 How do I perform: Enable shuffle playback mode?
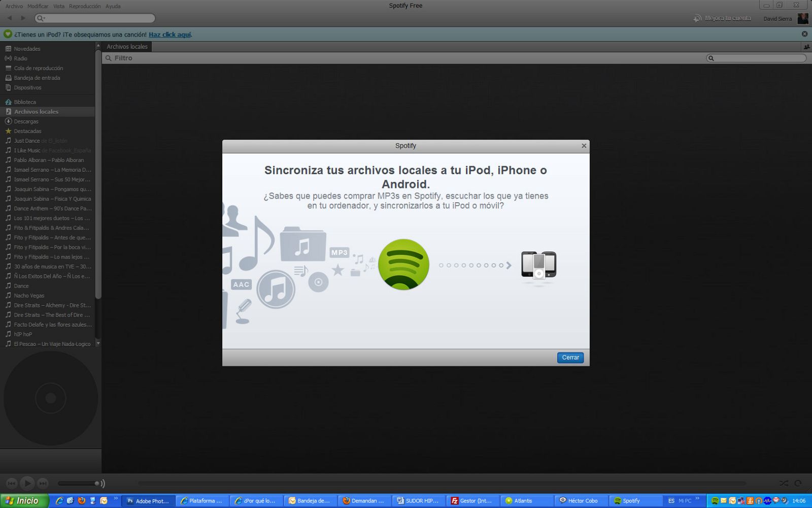[783, 483]
